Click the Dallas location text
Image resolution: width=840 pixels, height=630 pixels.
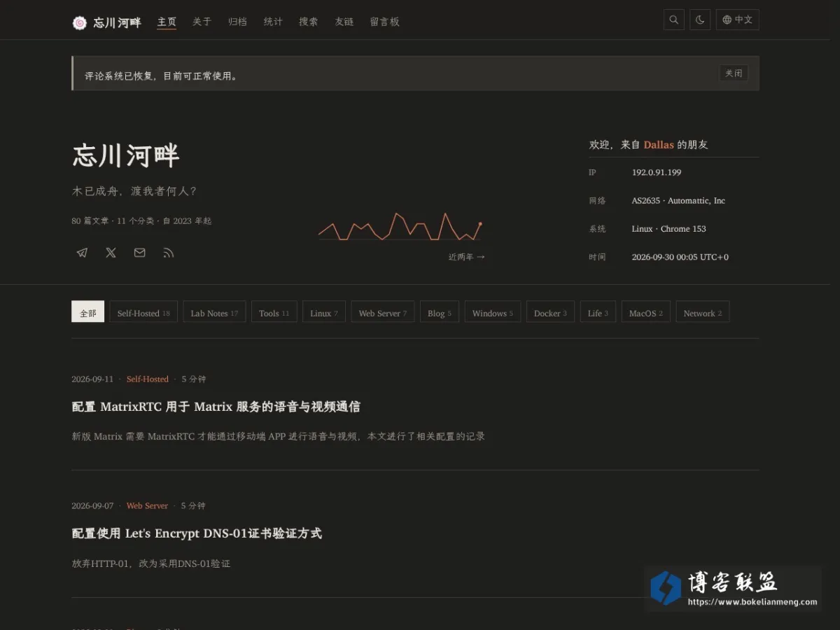[x=659, y=145]
